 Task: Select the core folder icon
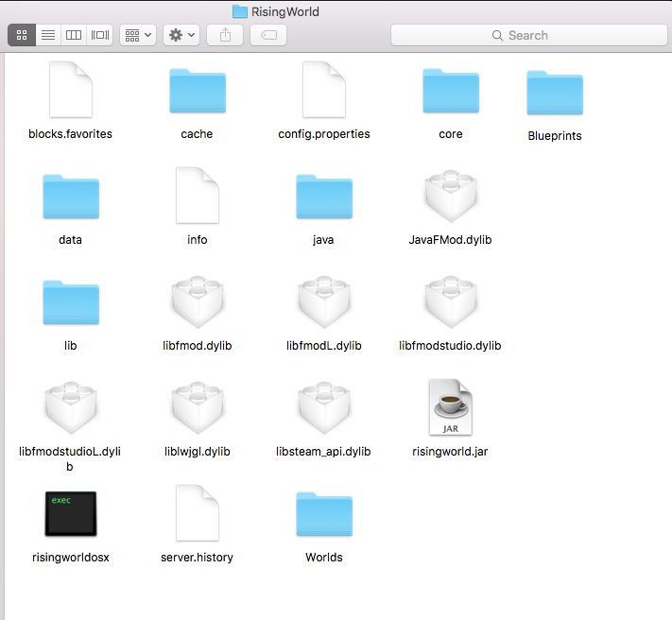pos(451,91)
